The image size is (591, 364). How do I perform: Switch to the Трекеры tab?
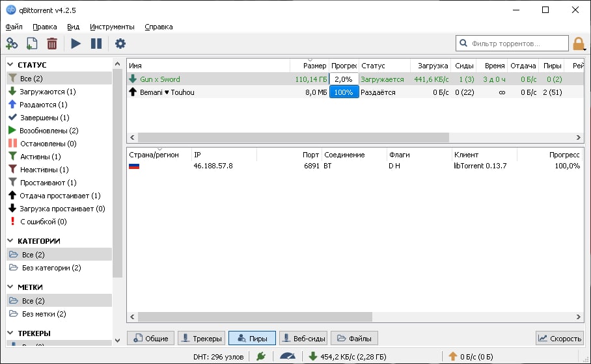[x=202, y=338]
